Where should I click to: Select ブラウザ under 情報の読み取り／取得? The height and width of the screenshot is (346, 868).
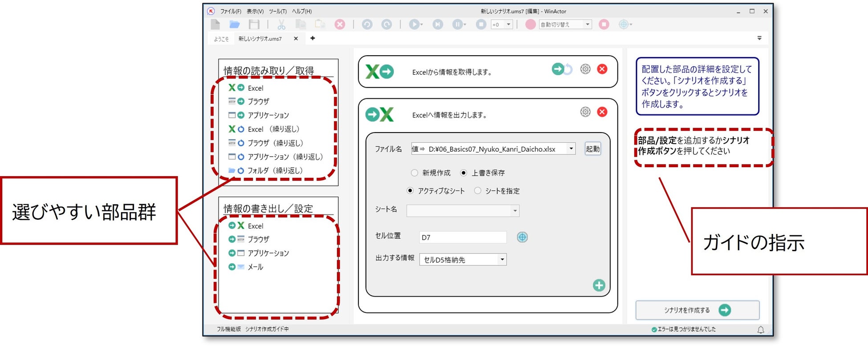coord(248,101)
